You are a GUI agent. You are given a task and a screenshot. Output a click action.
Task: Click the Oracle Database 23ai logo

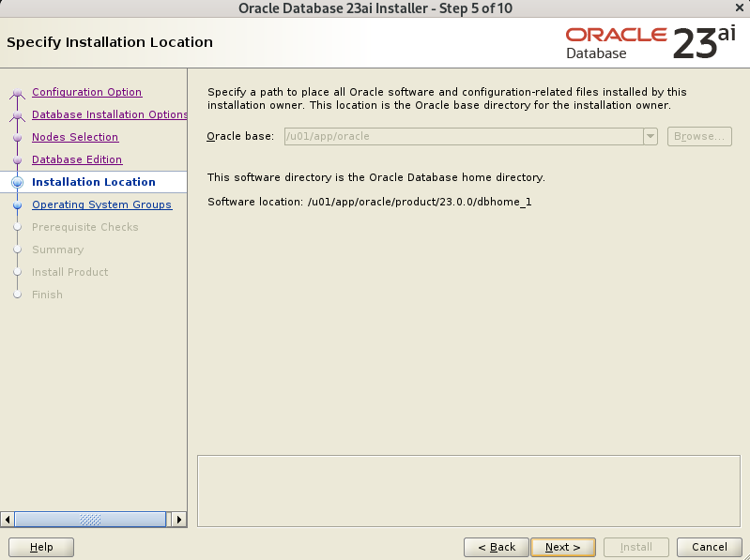(x=651, y=43)
